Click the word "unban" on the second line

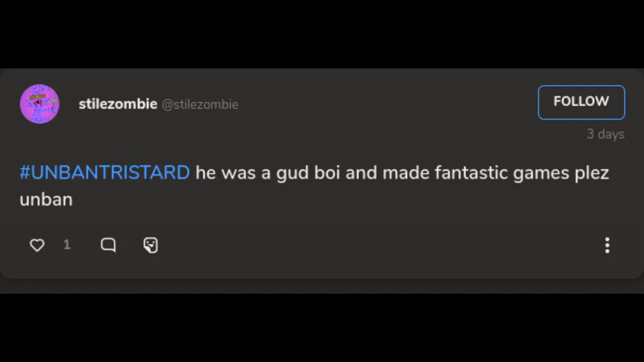46,199
